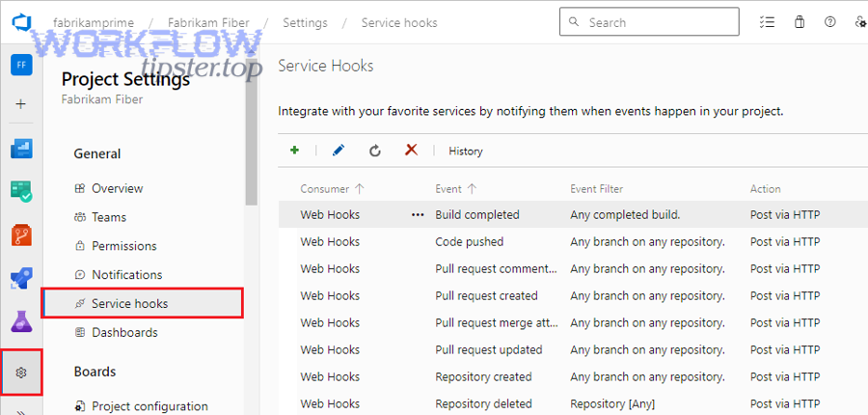
Task: Open the Boards hub icon in sidebar
Action: pyautogui.click(x=21, y=190)
